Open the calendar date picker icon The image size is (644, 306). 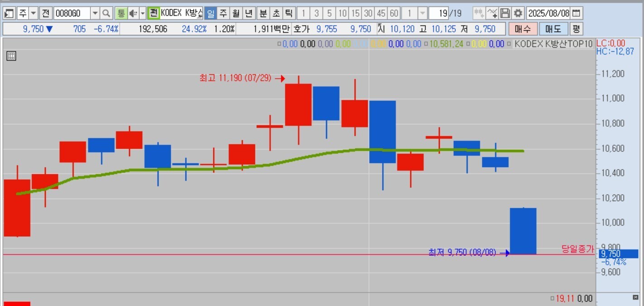pos(576,13)
